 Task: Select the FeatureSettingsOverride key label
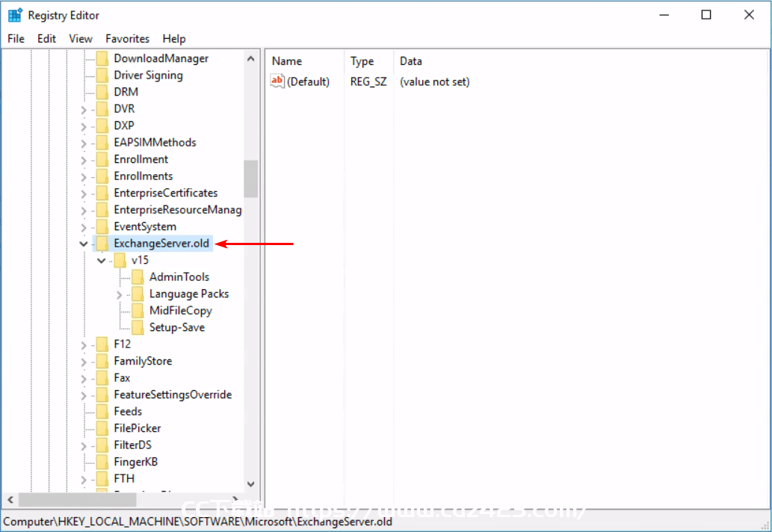pos(173,395)
